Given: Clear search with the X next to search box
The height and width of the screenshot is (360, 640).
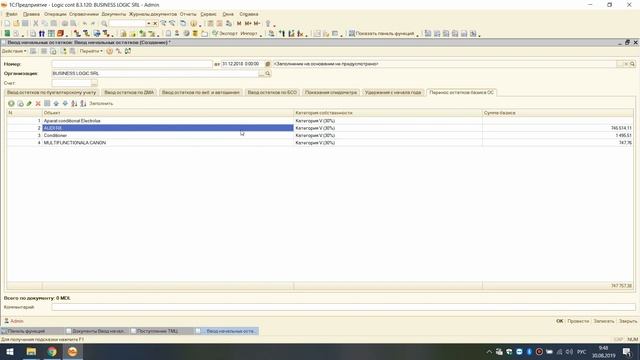Looking at the screenshot, I should [155, 24].
